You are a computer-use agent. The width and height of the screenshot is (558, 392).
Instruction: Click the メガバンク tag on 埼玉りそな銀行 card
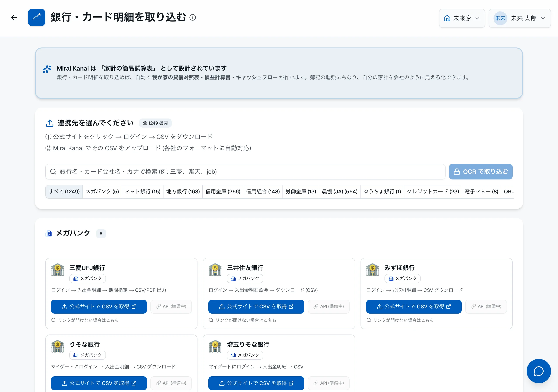tap(245, 355)
